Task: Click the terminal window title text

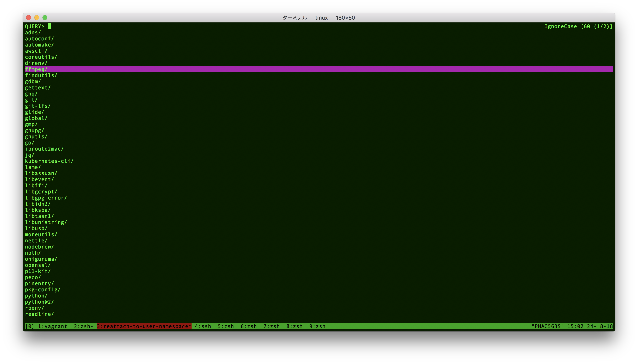Action: (319, 18)
